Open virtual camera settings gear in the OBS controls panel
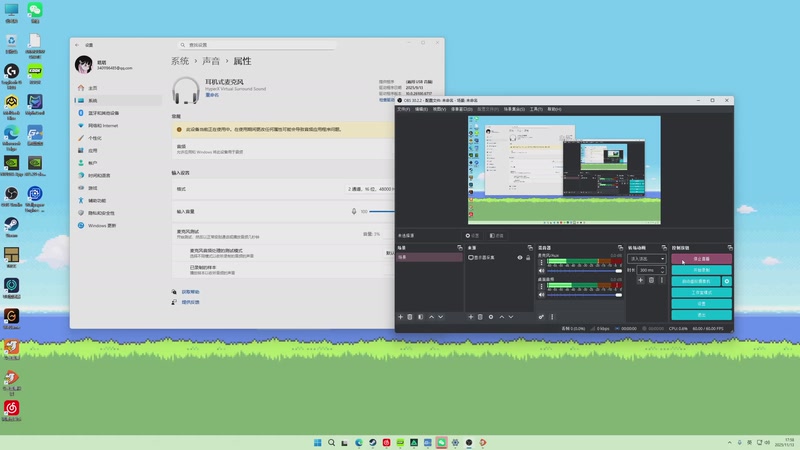This screenshot has width=800, height=450. point(727,281)
